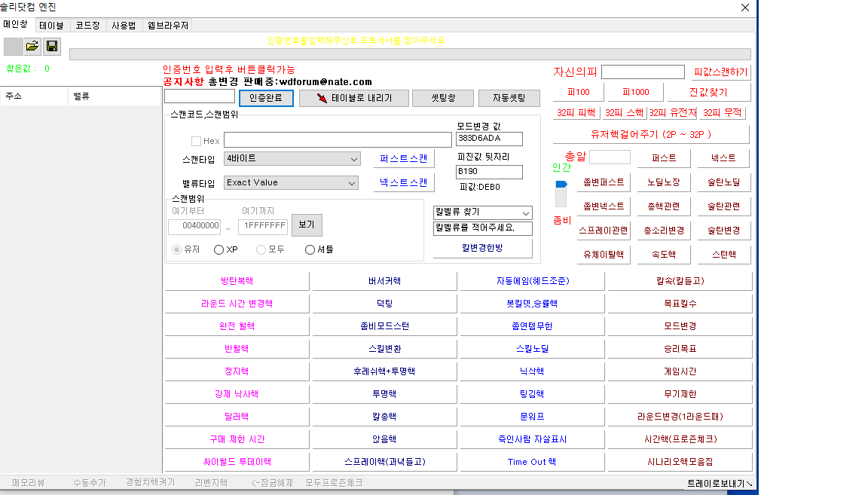Click the 자동셋팅 button
The image size is (868, 495).
point(509,98)
